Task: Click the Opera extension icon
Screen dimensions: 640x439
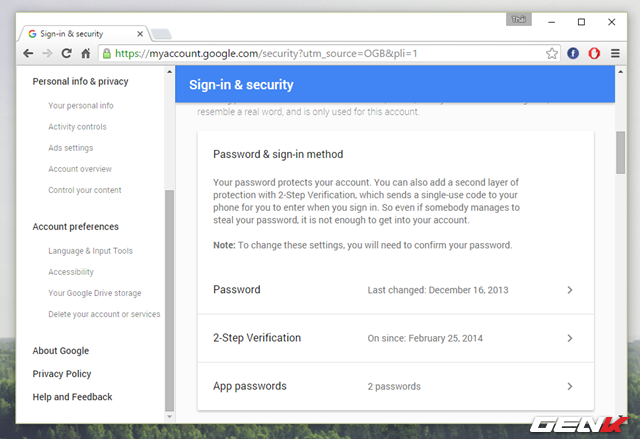Action: pyautogui.click(x=594, y=53)
